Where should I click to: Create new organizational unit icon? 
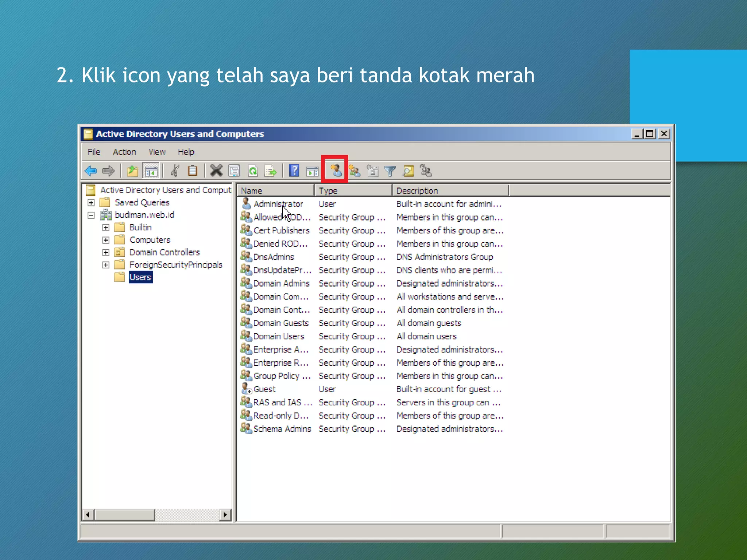(372, 171)
